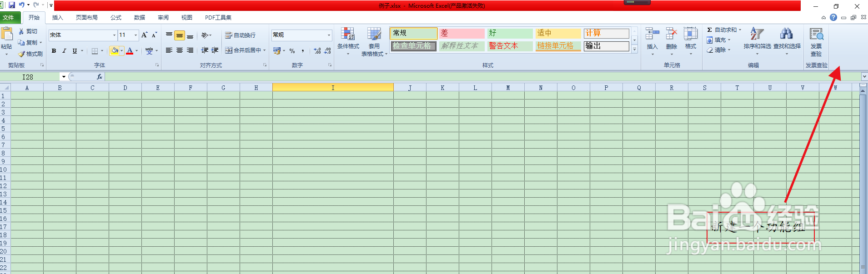868x274 pixels.
Task: Switch to the 插入 Insert tab
Action: tap(58, 18)
